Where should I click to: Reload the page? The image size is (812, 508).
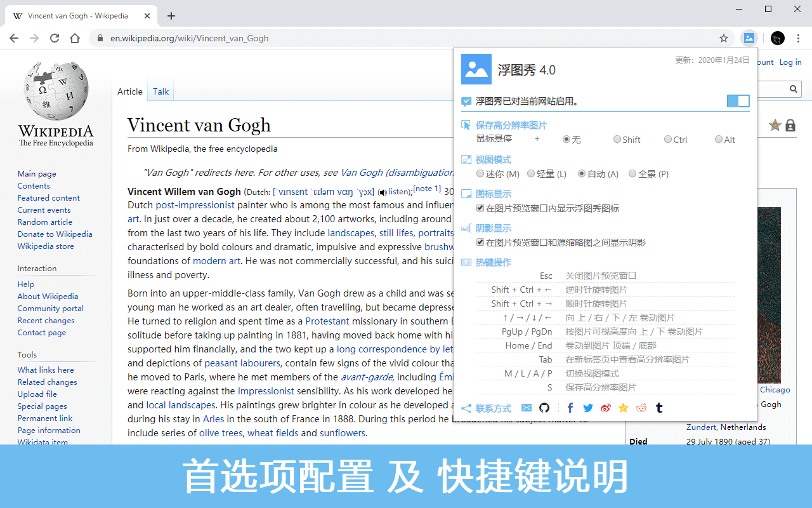point(55,38)
